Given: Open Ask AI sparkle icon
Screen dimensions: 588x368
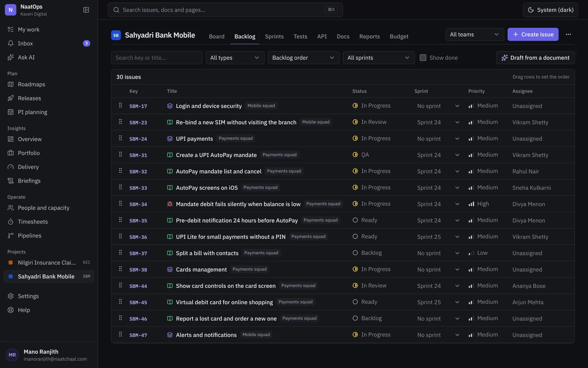Looking at the screenshot, I should pos(11,57).
